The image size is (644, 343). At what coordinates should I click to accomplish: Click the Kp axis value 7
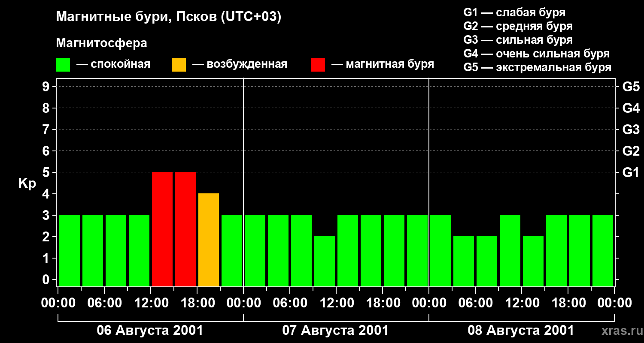[x=46, y=130]
